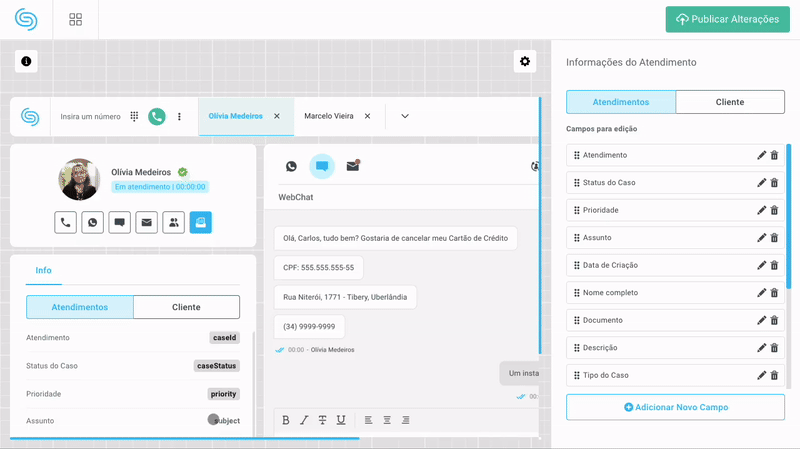Toggle Atendimentos in the Info panel
This screenshot has height=449, width=800.
[x=80, y=307]
